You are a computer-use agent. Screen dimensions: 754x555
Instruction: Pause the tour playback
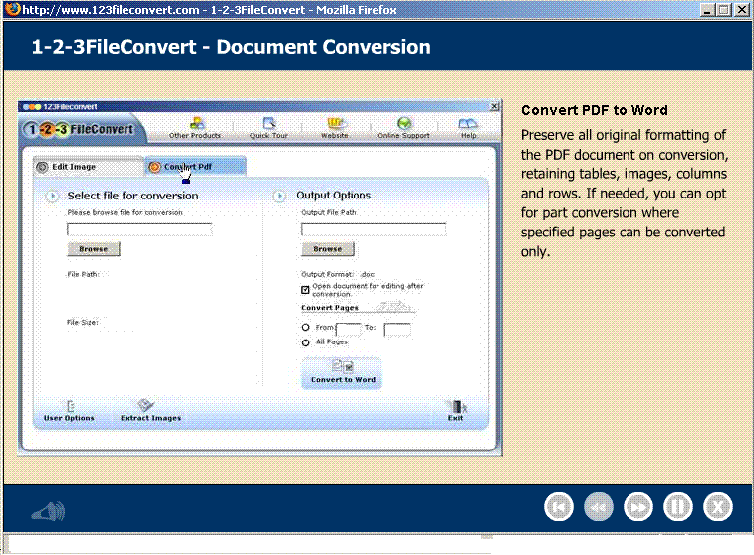678,507
